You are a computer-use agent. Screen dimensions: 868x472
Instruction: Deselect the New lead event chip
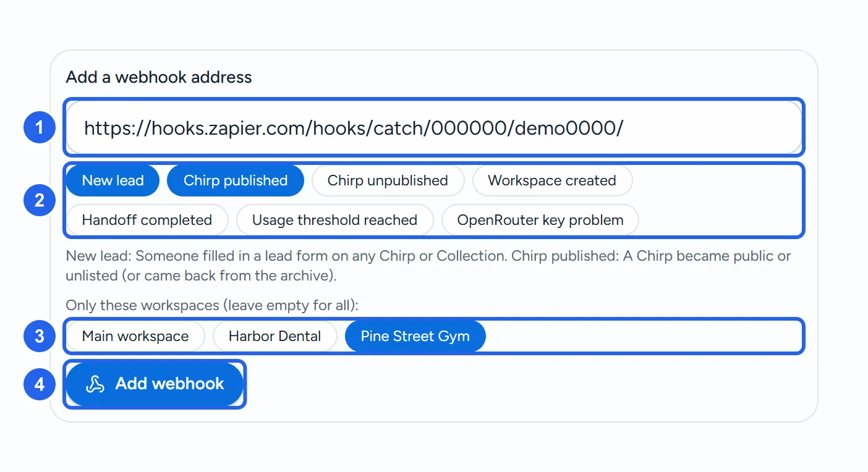coord(113,180)
